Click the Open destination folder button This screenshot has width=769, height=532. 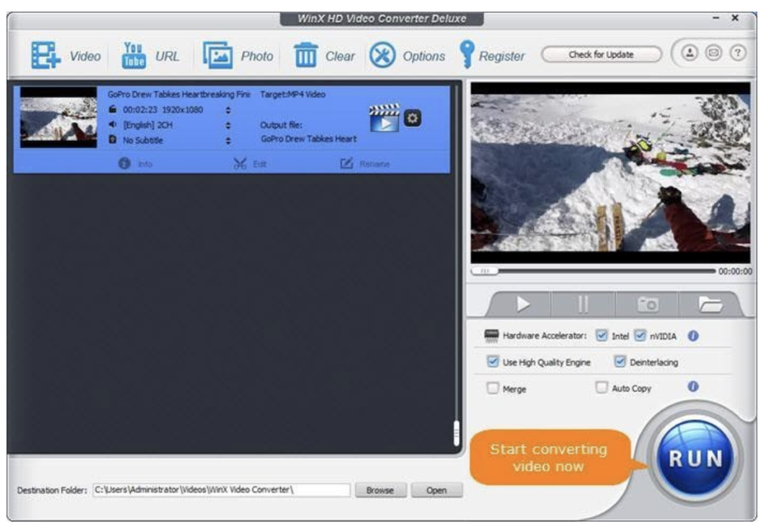tap(436, 491)
